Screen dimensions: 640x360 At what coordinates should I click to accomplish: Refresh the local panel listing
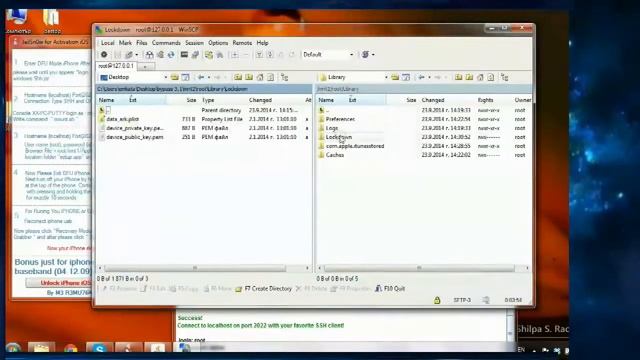(x=271, y=77)
